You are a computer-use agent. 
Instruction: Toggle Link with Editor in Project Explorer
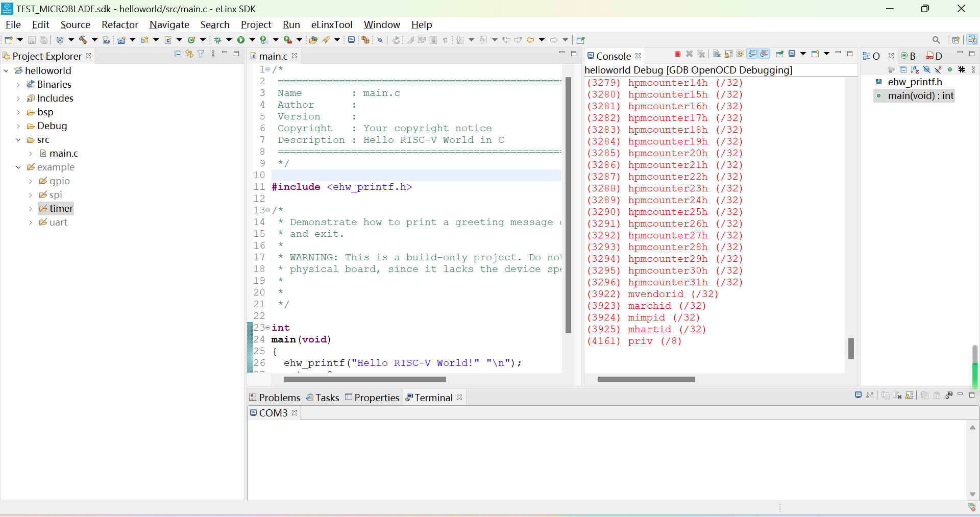(189, 54)
